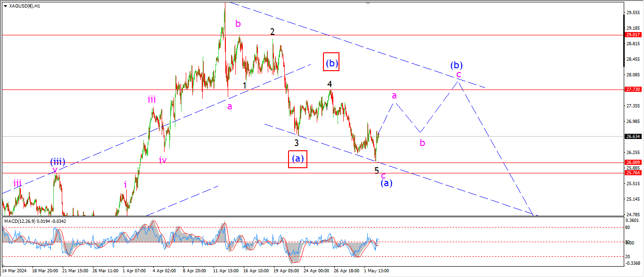Viewport: 644px width, 277px height.
Task: Select the black wave label 1
Action: click(244, 85)
